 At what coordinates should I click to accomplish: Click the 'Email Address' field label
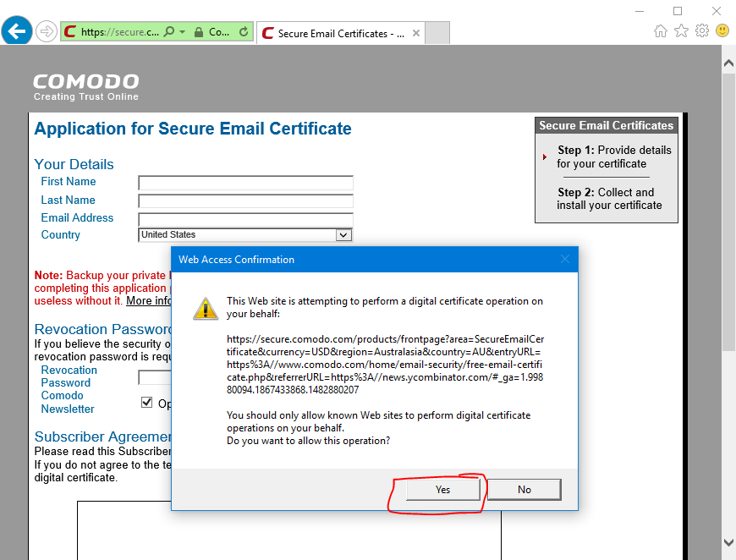77,217
